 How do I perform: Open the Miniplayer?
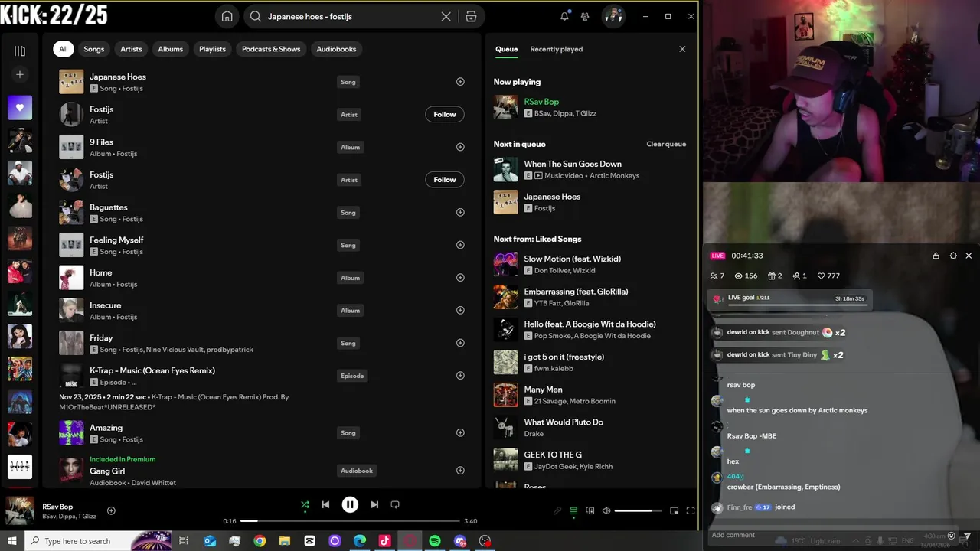click(675, 510)
